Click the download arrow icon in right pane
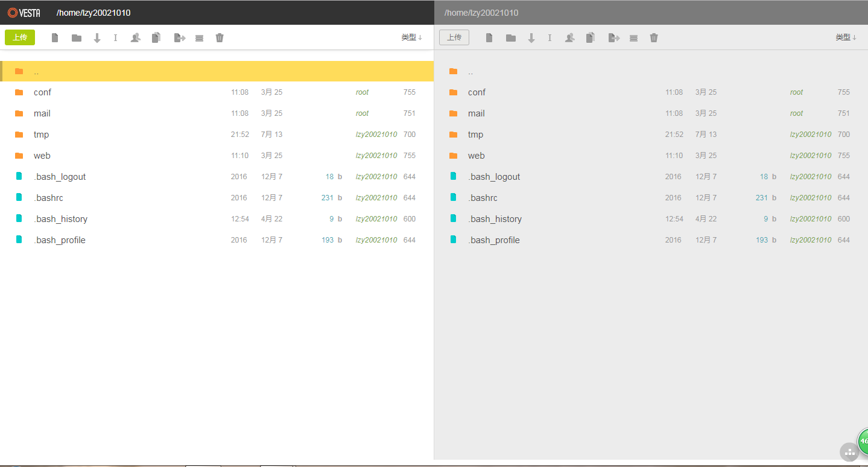Screen dimensions: 868x467 (x=531, y=38)
